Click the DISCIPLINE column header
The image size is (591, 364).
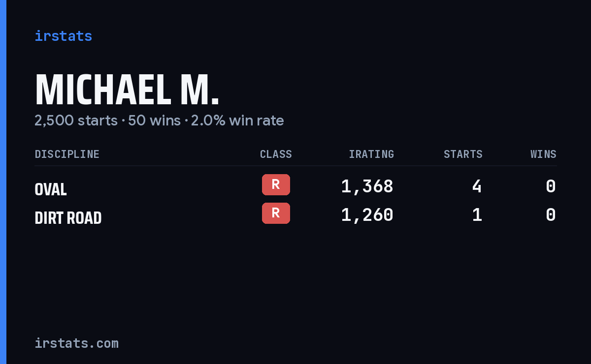tap(67, 154)
